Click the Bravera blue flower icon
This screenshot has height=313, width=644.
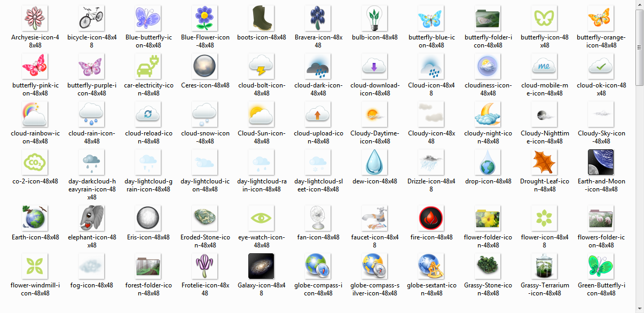tap(318, 19)
